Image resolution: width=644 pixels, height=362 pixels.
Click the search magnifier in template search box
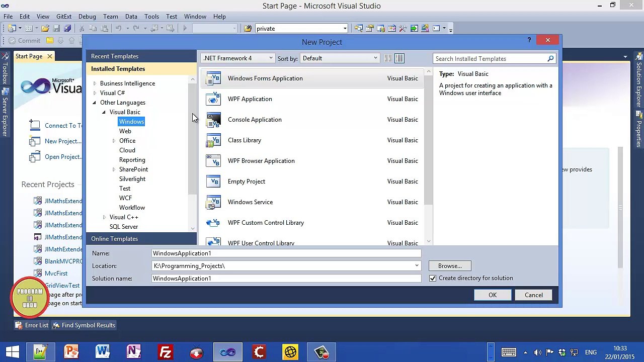(x=550, y=59)
